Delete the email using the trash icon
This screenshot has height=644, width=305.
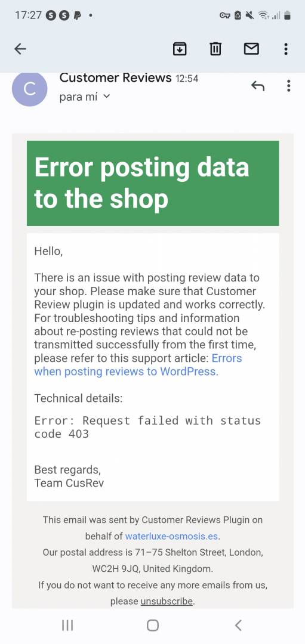coord(215,49)
